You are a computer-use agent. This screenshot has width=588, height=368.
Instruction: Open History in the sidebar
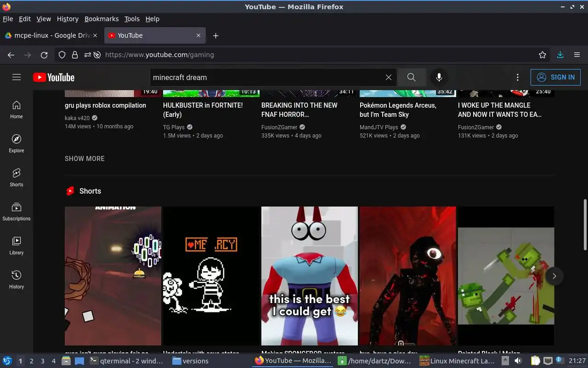coord(17,280)
